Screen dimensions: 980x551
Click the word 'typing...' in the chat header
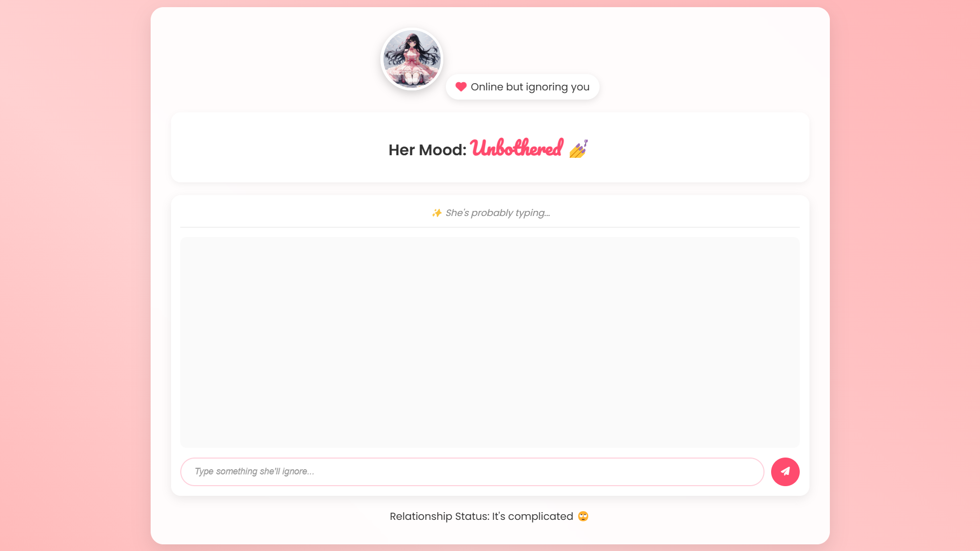(533, 213)
